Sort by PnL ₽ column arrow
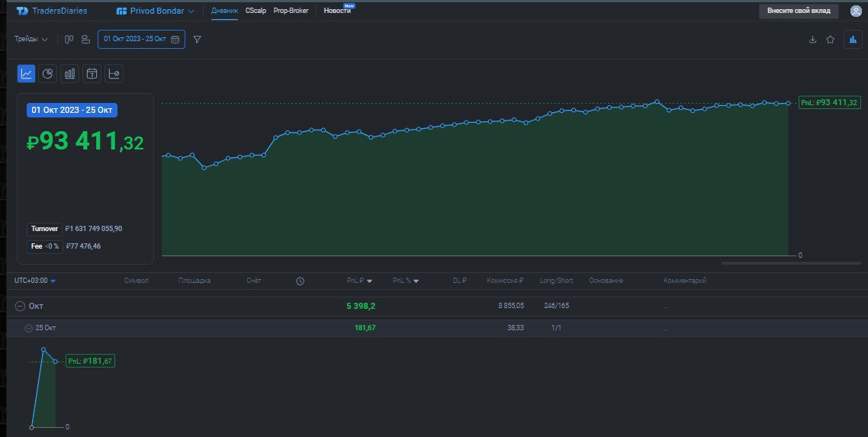This screenshot has height=437, width=868. pyautogui.click(x=369, y=281)
